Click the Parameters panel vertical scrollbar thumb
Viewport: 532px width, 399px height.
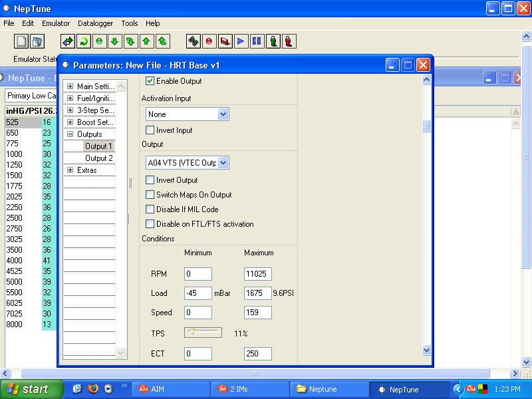427,126
